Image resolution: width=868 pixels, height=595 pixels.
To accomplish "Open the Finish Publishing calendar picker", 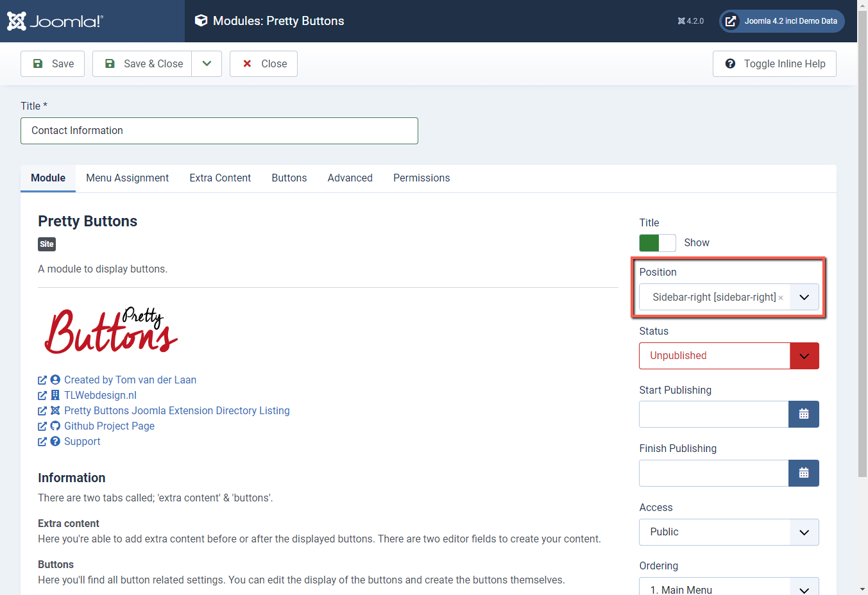I will [803, 473].
